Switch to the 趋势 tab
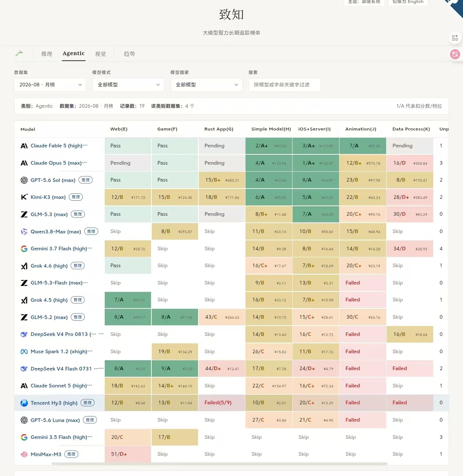The image size is (463, 476). click(129, 54)
